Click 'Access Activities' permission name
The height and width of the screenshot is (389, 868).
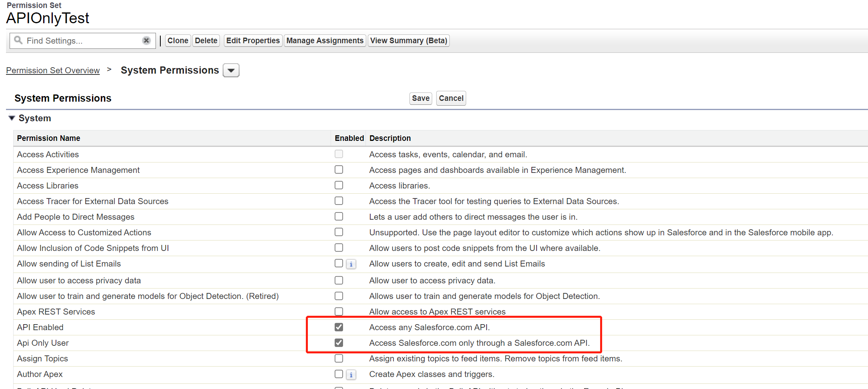coord(48,154)
